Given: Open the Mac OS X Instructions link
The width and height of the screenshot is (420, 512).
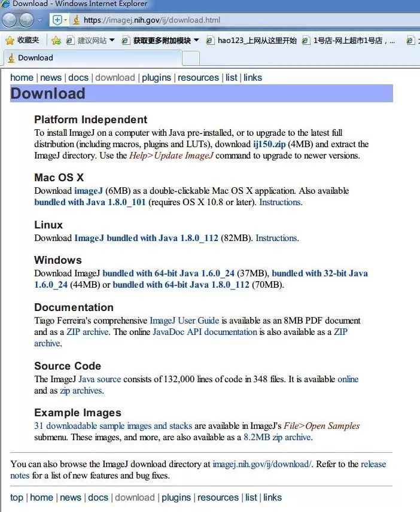Looking at the screenshot, I should point(279,202).
